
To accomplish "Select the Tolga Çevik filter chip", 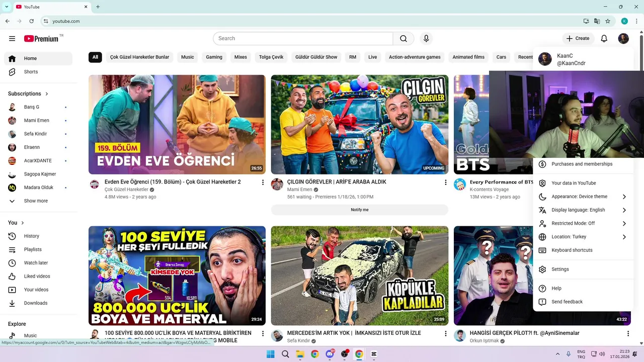I will pyautogui.click(x=271, y=57).
